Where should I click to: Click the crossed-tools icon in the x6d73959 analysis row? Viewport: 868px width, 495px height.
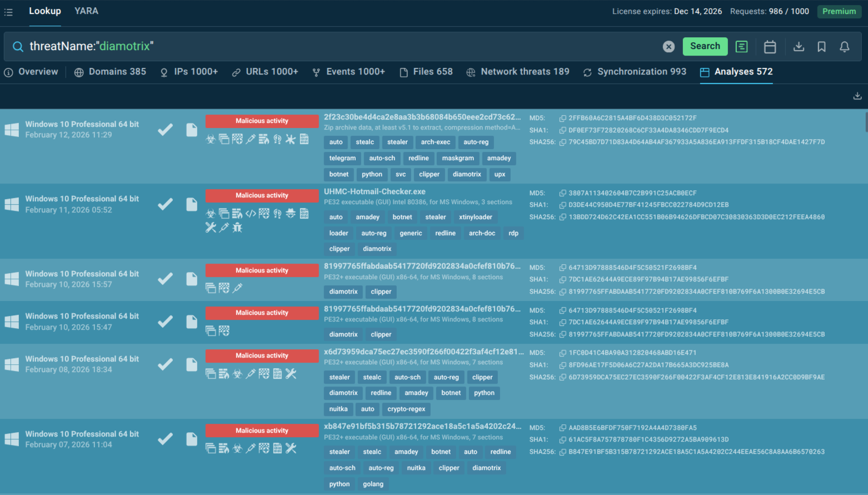[x=290, y=373]
